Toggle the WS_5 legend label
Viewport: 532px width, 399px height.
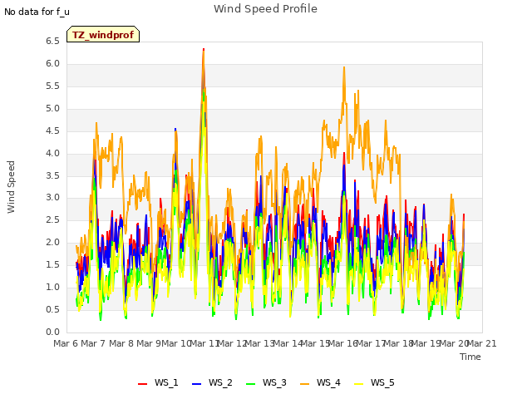(382, 382)
